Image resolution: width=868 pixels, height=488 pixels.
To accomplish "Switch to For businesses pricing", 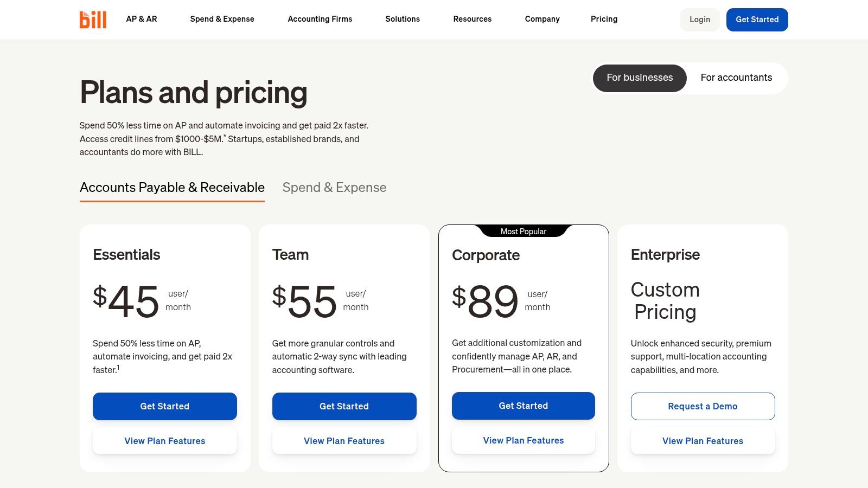I will tap(640, 78).
